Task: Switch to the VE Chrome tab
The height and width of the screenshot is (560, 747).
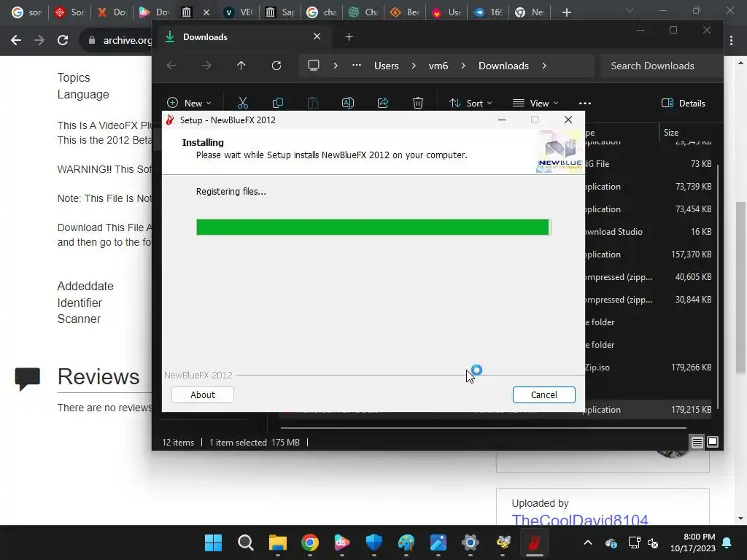Action: click(239, 12)
